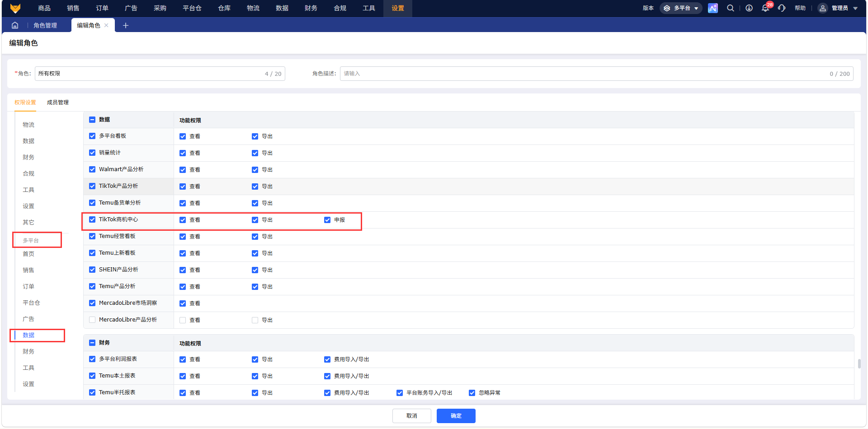Uncheck 费用导入/导出 for 多平台利润报表
868x429 pixels.
(x=327, y=359)
